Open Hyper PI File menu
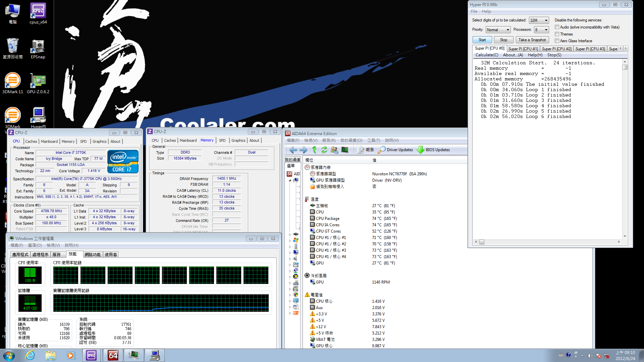The width and height of the screenshot is (644, 362). click(474, 11)
